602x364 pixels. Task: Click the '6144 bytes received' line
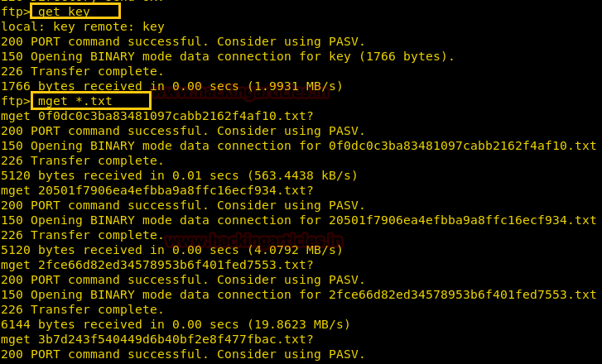point(176,324)
